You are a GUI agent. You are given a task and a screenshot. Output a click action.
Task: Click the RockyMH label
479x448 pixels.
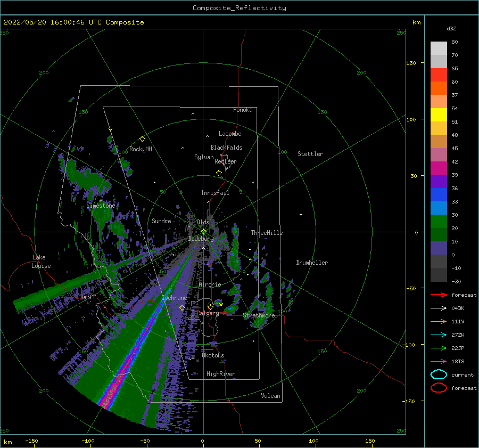click(x=141, y=149)
